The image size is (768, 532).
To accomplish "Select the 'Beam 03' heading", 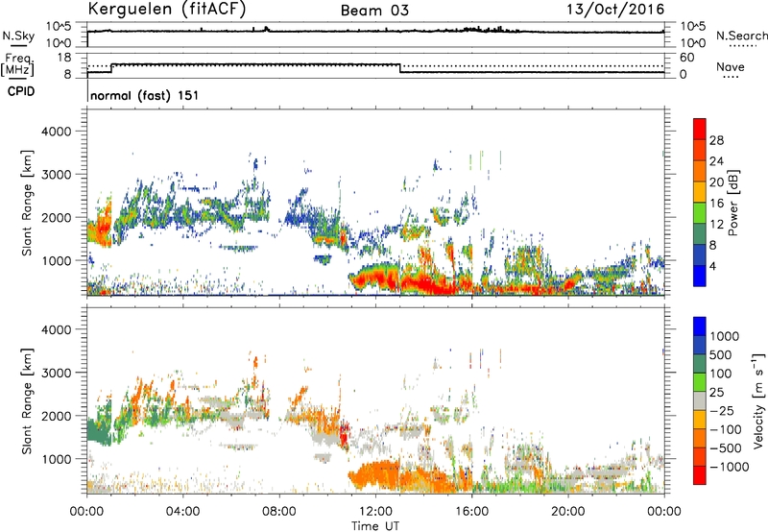I will click(x=374, y=11).
